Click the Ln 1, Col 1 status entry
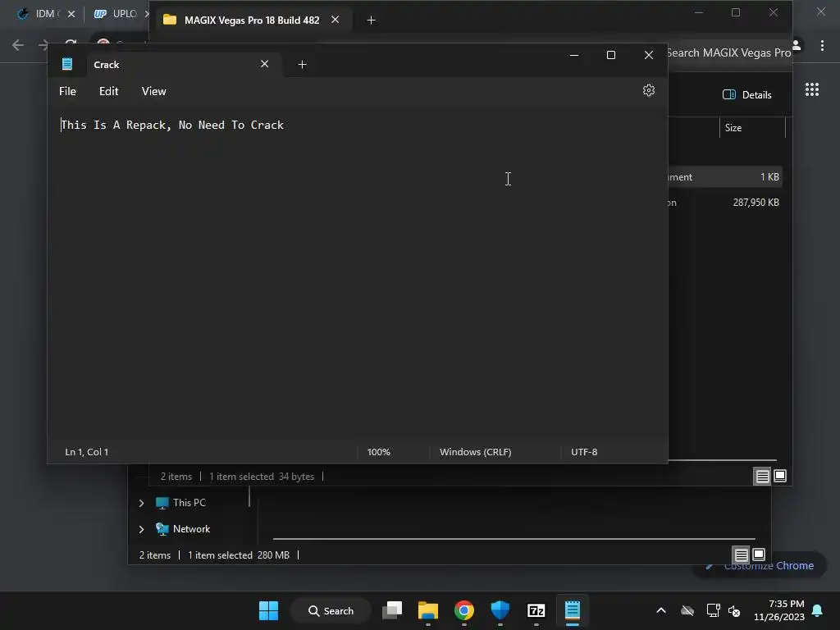Viewport: 840px width, 630px height. pyautogui.click(x=87, y=452)
